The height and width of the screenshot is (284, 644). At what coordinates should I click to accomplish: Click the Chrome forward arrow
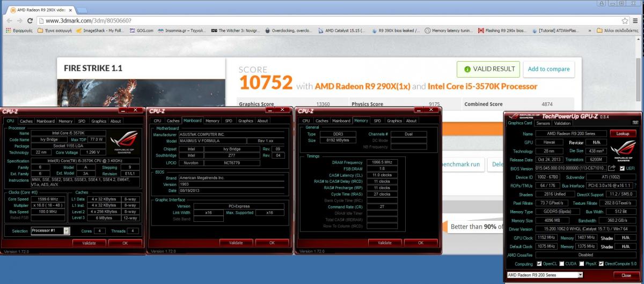click(x=19, y=20)
